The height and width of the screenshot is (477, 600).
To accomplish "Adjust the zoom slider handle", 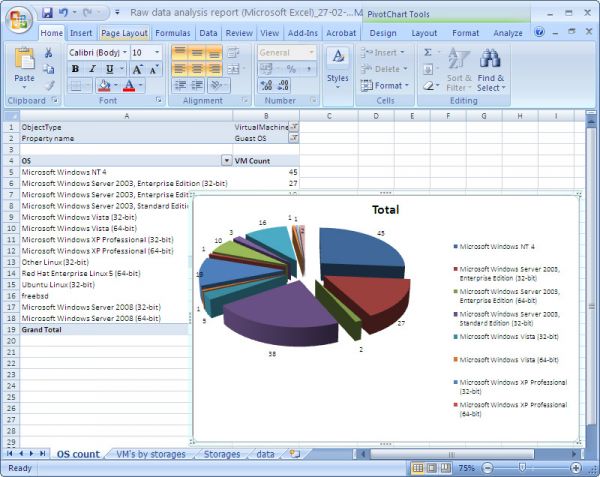I will coord(522,468).
